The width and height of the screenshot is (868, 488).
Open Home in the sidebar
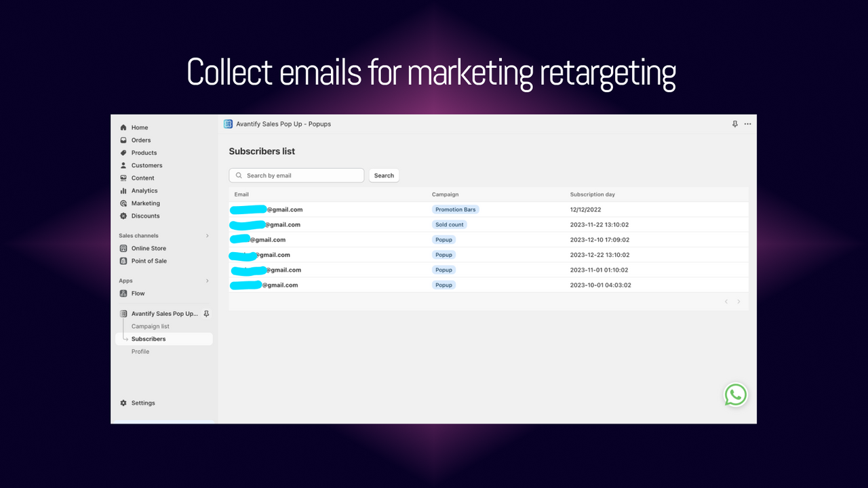(x=140, y=127)
